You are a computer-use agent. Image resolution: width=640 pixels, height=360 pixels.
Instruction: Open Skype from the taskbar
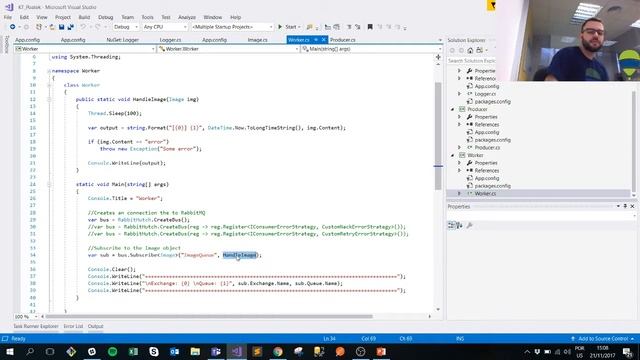pyautogui.click(x=153, y=351)
